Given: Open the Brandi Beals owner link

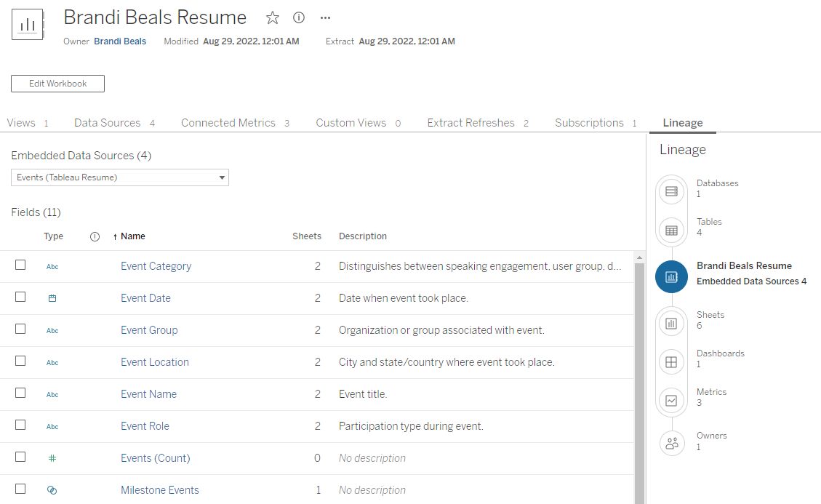Looking at the screenshot, I should (120, 41).
